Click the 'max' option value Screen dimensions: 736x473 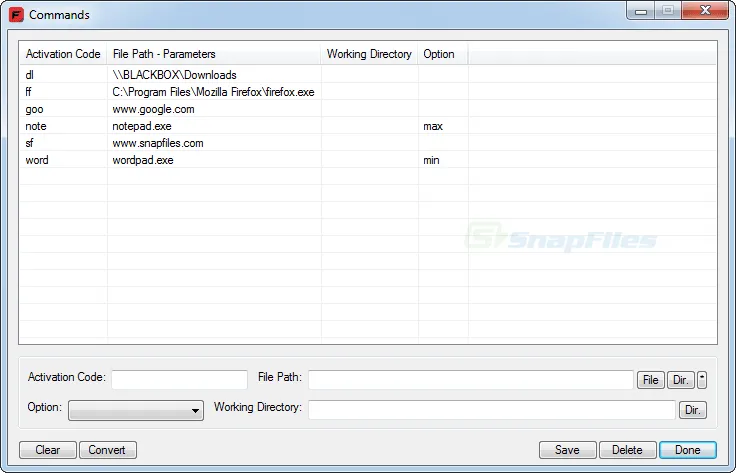433,126
